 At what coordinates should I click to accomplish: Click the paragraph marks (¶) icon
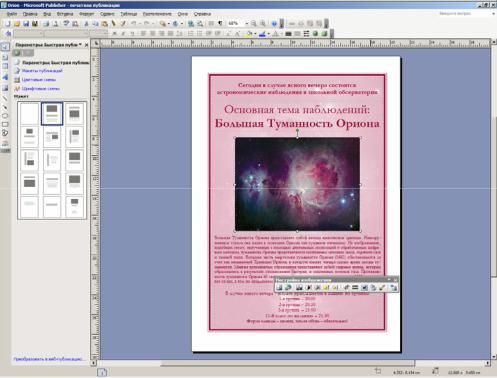(220, 24)
